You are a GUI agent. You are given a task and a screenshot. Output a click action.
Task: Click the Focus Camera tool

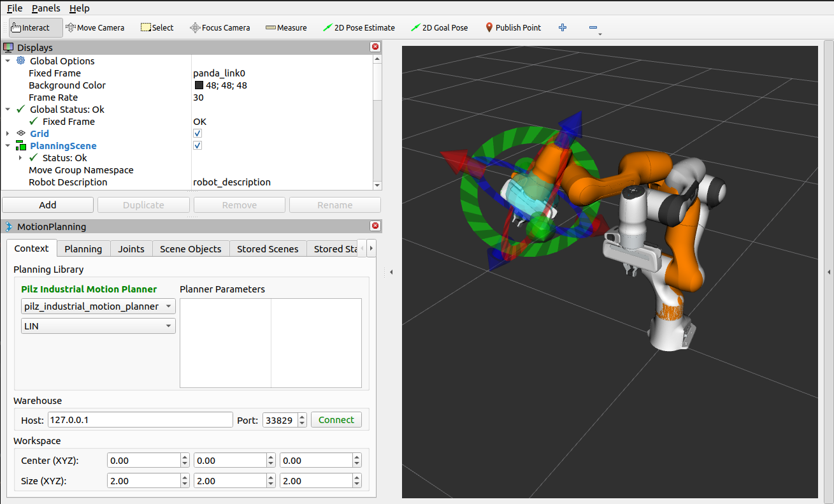(220, 27)
